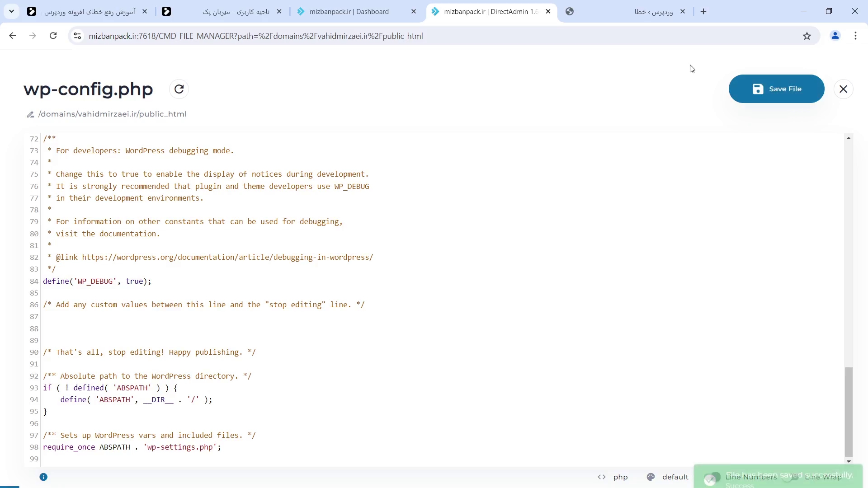Toggle the Line Wrap switch
The height and width of the screenshot is (488, 868).
point(792,477)
